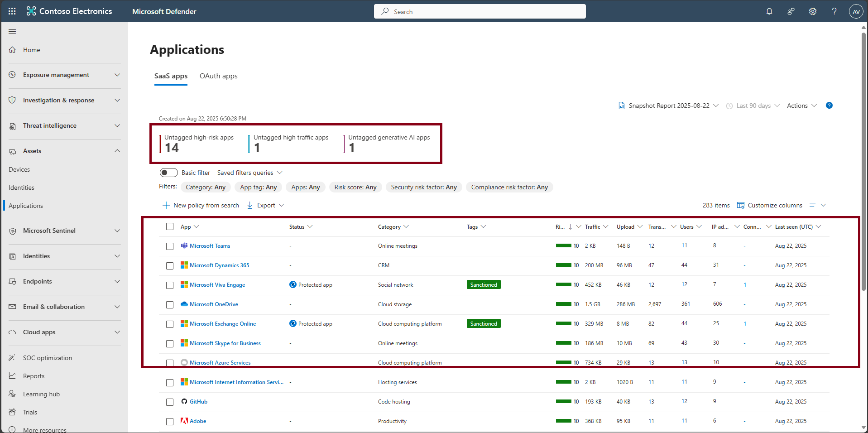The width and height of the screenshot is (868, 433).
Task: Click New policy from search
Action: coord(201,205)
